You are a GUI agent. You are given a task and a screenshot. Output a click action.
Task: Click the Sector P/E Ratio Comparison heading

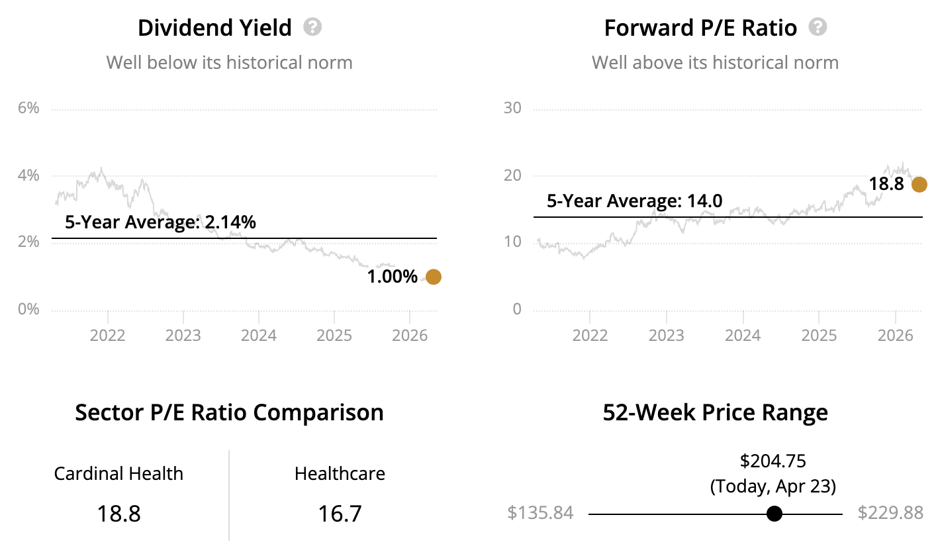(x=229, y=412)
